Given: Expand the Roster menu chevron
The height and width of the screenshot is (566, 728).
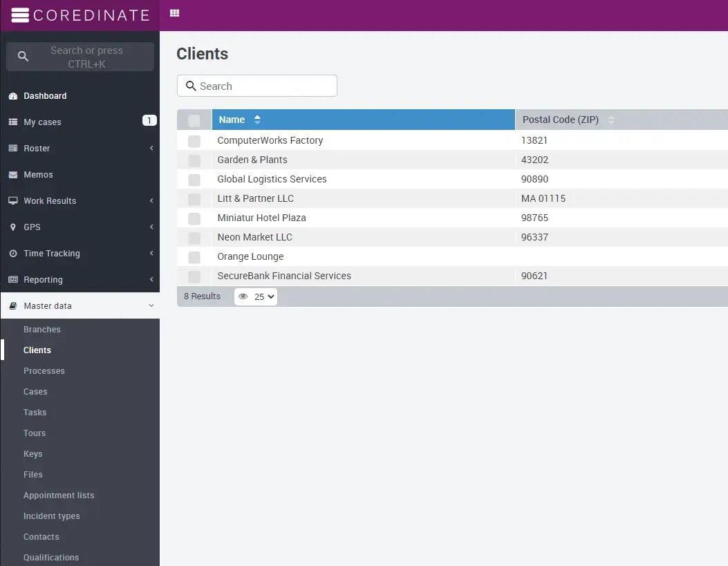Looking at the screenshot, I should tap(151, 149).
